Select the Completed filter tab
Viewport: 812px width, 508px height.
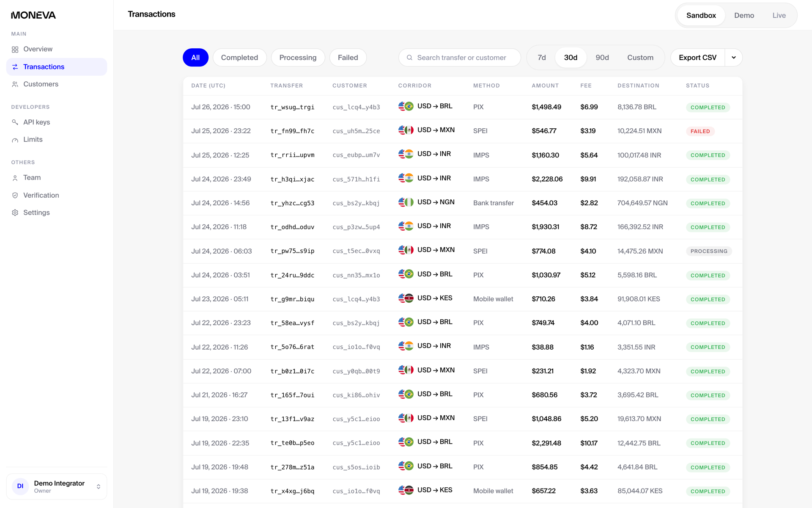pos(239,58)
